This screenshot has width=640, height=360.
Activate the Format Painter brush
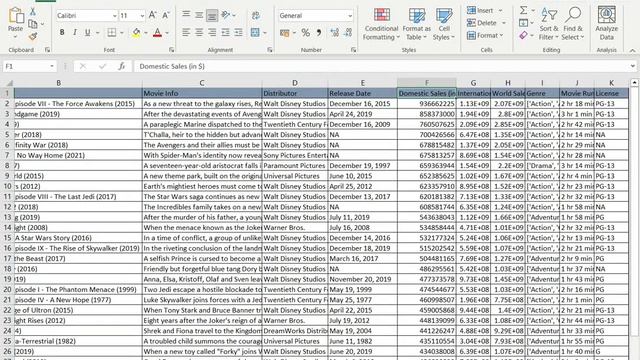tap(33, 36)
